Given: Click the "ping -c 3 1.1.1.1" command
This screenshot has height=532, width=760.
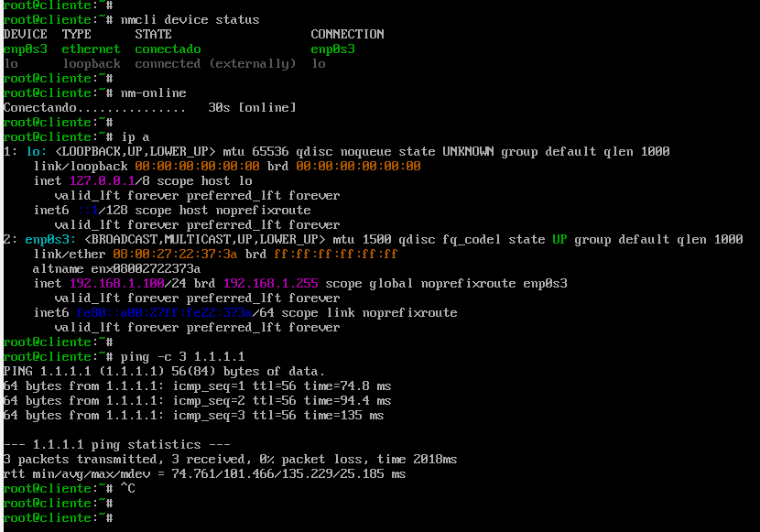Looking at the screenshot, I should (x=183, y=357).
